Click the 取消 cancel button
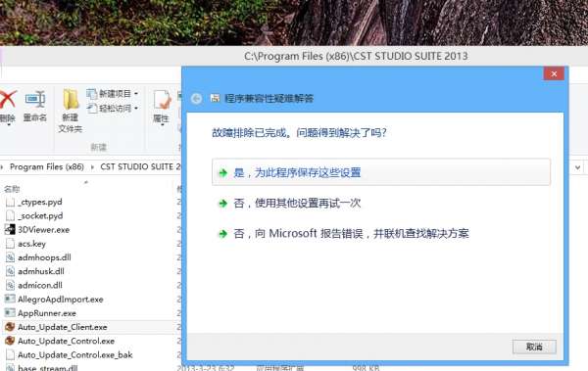Image resolution: width=588 pixels, height=371 pixels. [534, 347]
